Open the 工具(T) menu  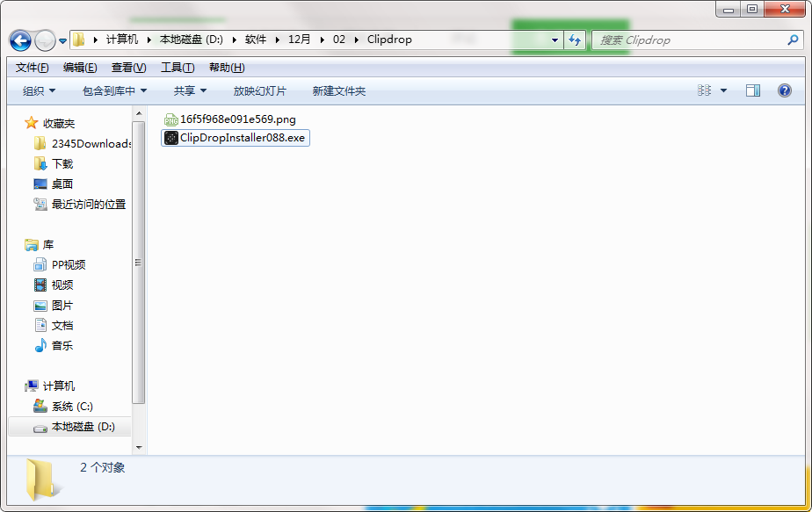coord(178,68)
